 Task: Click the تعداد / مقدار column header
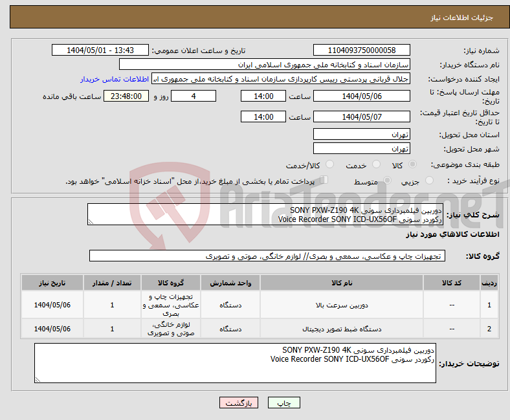(112, 283)
